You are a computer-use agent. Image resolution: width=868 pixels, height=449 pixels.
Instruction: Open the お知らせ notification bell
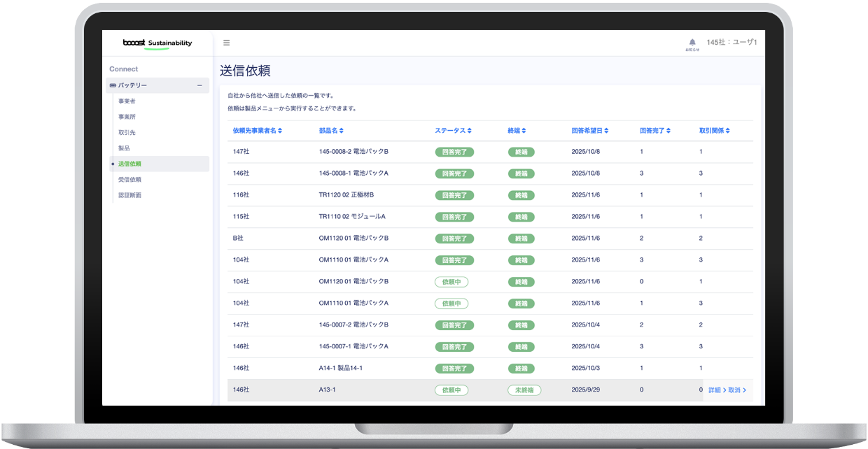pos(692,43)
